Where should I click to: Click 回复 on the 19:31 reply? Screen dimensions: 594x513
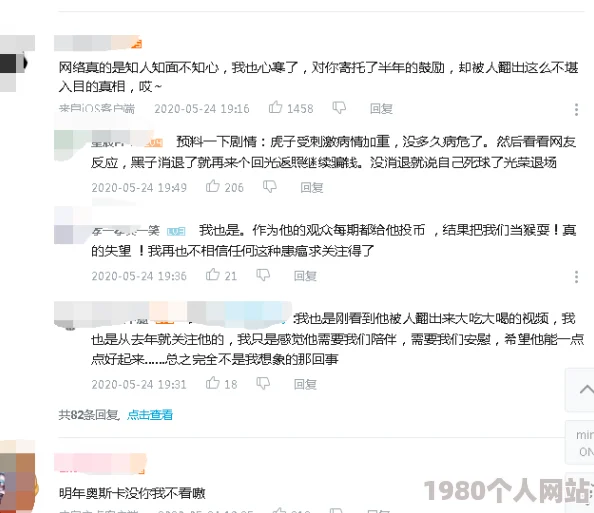coord(305,385)
